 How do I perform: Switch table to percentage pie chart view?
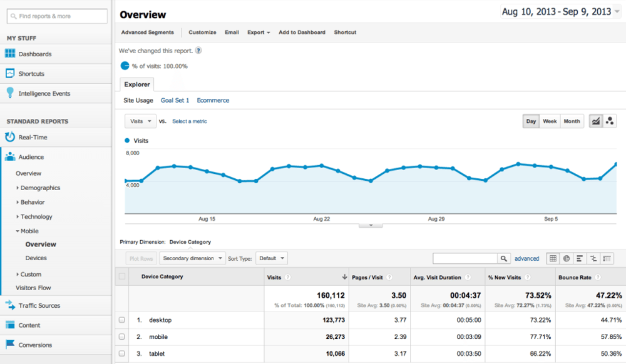click(x=567, y=258)
